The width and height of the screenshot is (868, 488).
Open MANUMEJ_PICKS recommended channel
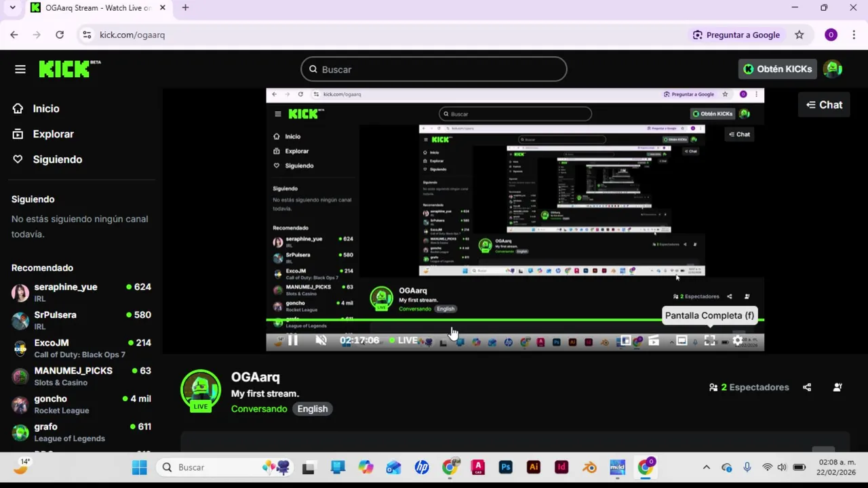pos(81,376)
